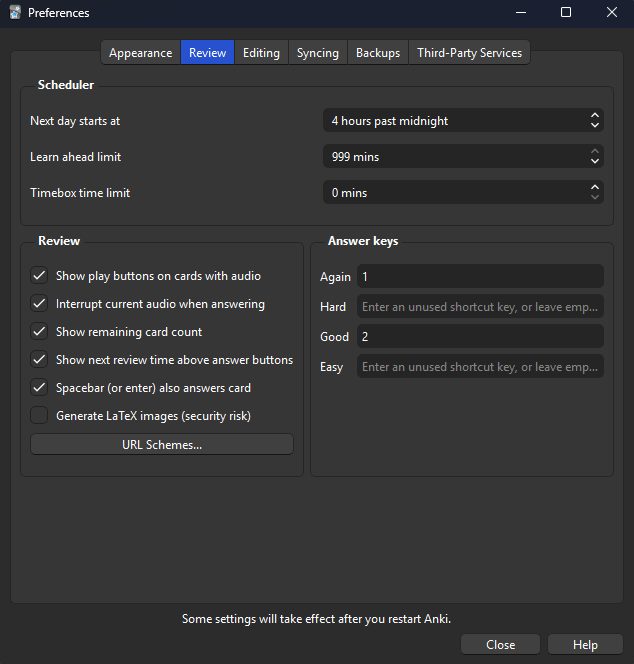Disable Show remaining card count
Viewport: 634px width, 664px height.
coord(39,332)
